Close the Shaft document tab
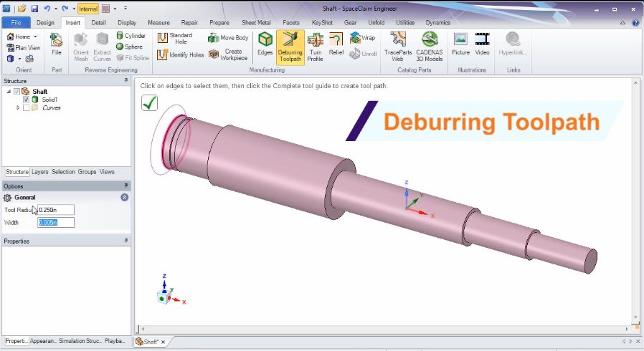Image resolution: width=644 pixels, height=351 pixels. click(163, 342)
